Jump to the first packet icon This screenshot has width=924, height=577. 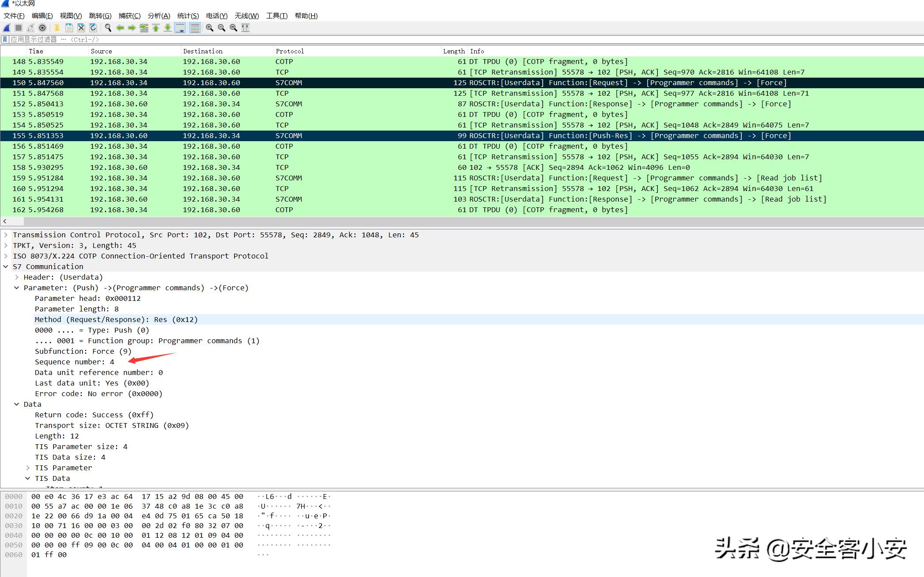[x=156, y=28]
